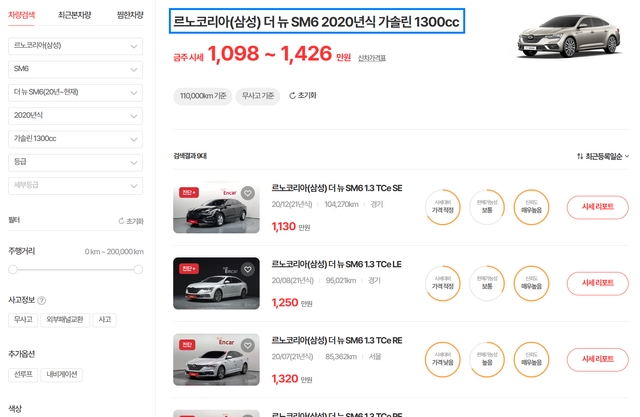The height and width of the screenshot is (417, 640).
Task: Open the 신차가격표 link
Action: 372,58
